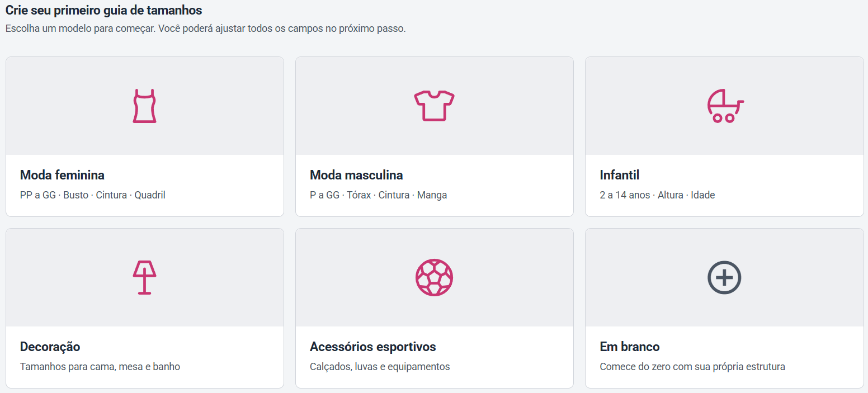Click the lamp icon for Decoração

tap(144, 277)
